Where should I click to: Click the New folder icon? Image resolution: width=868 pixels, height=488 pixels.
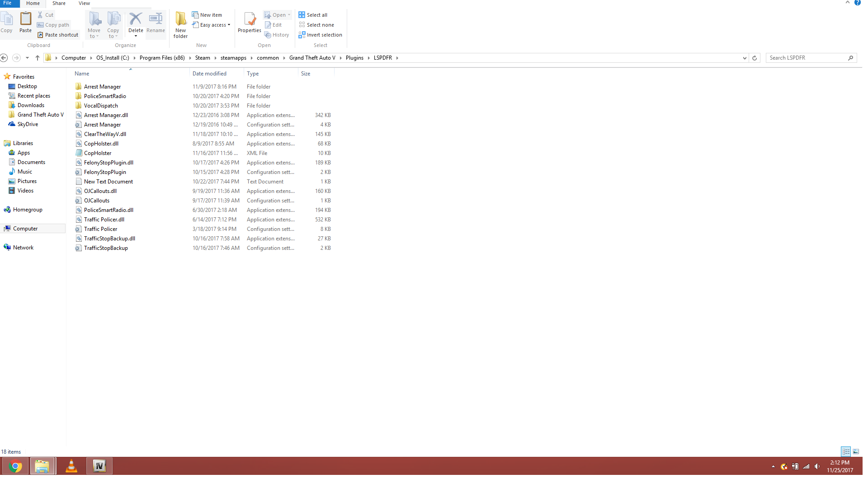point(180,19)
